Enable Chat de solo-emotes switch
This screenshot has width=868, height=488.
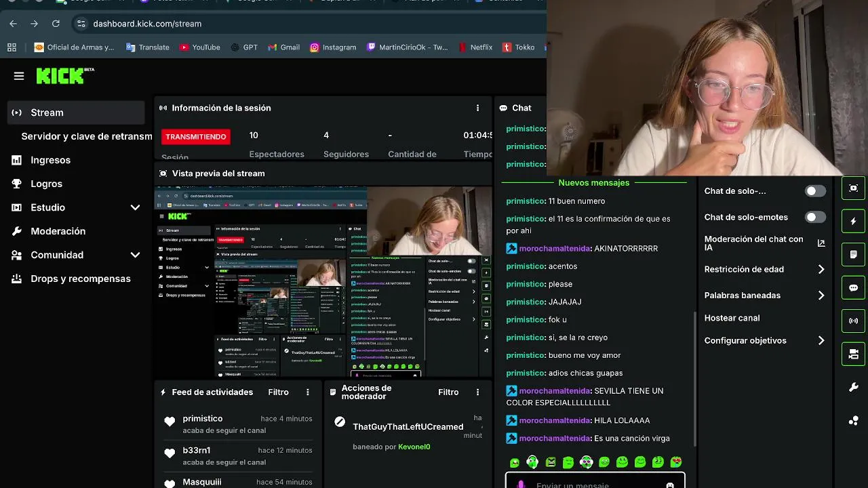(x=815, y=217)
